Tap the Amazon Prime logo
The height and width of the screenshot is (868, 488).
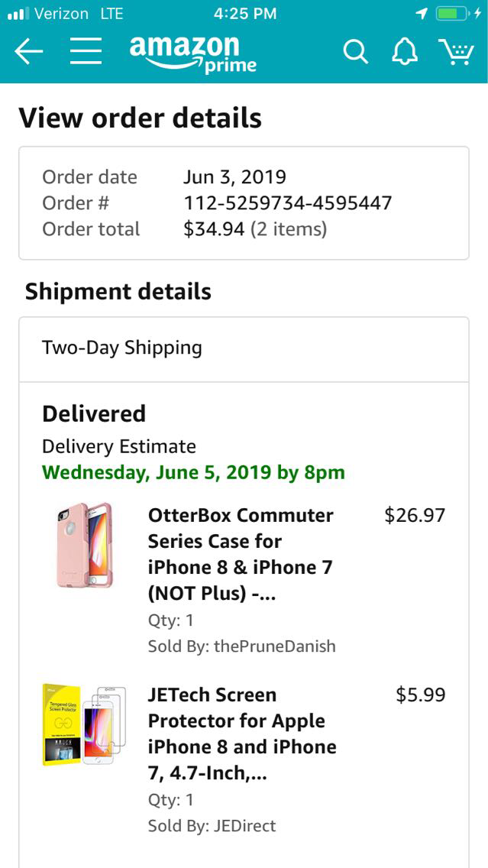coord(193,53)
